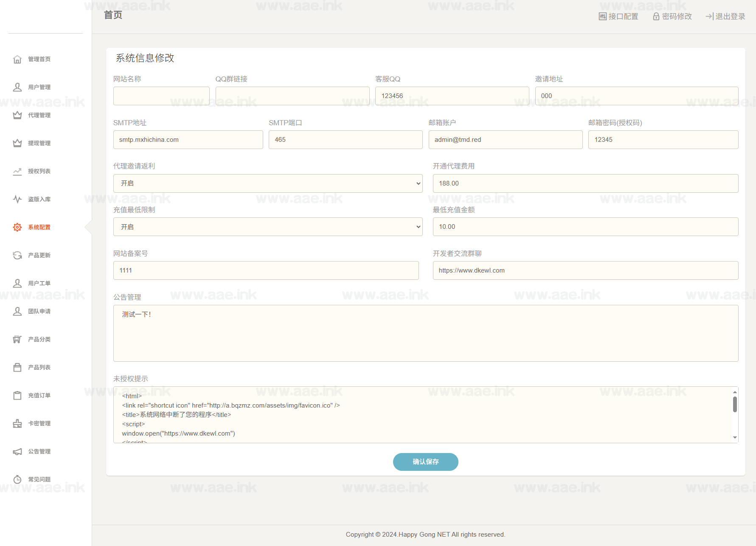Click the gear icon beside 系统配置
Screen dimensions: 756x546
click(x=17, y=227)
